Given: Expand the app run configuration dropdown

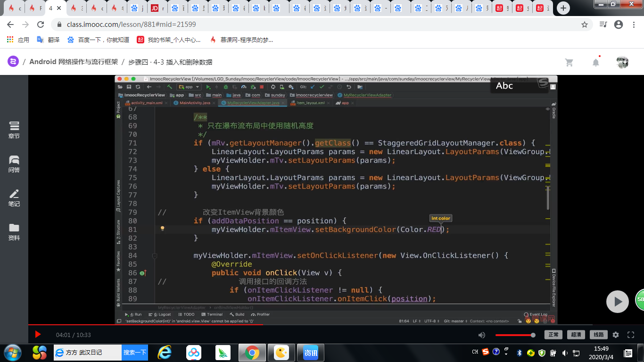Looking at the screenshot, I should click(x=189, y=87).
